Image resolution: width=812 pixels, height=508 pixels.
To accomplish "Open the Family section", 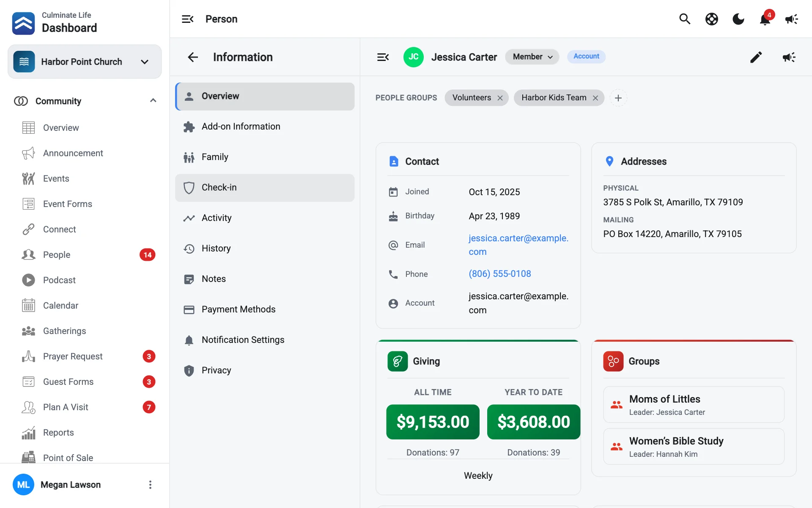I will pyautogui.click(x=265, y=157).
